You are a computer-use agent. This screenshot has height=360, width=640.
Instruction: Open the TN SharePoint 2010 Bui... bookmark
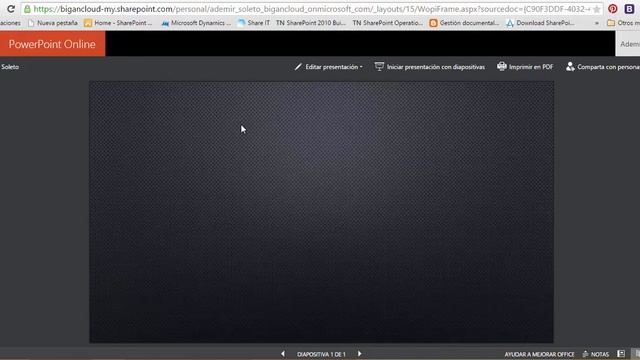click(311, 23)
